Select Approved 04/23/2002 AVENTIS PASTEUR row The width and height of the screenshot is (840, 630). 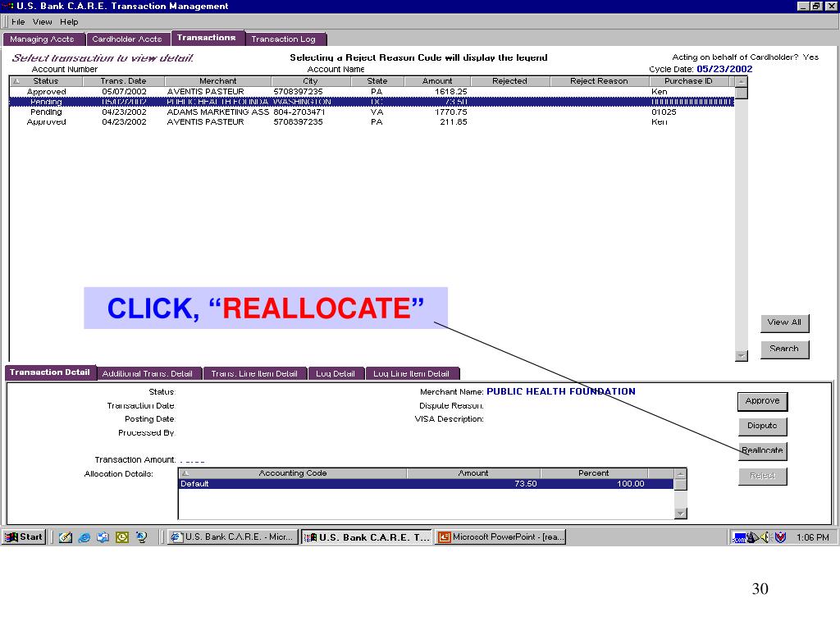372,122
